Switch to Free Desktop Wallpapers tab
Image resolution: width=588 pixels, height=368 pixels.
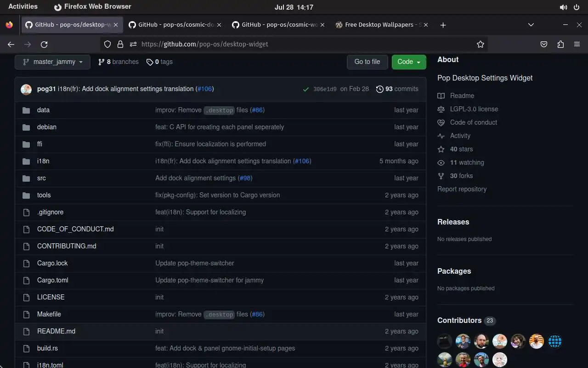pyautogui.click(x=382, y=25)
